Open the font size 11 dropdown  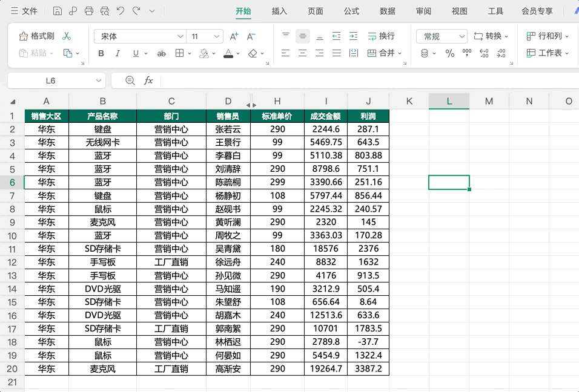coord(216,36)
